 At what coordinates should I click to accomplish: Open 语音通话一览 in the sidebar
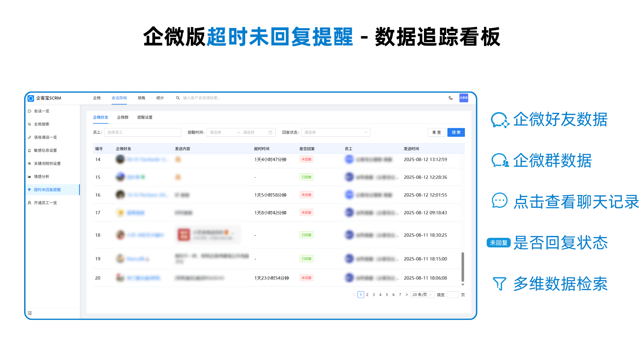[x=45, y=137]
